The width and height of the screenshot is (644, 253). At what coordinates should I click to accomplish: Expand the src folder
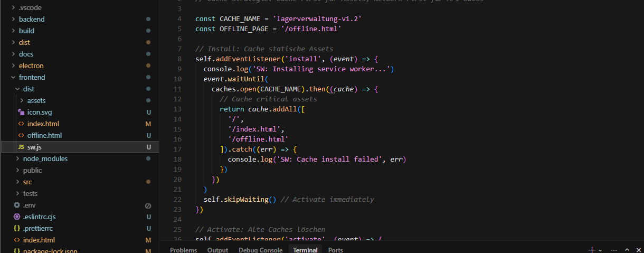(x=17, y=182)
